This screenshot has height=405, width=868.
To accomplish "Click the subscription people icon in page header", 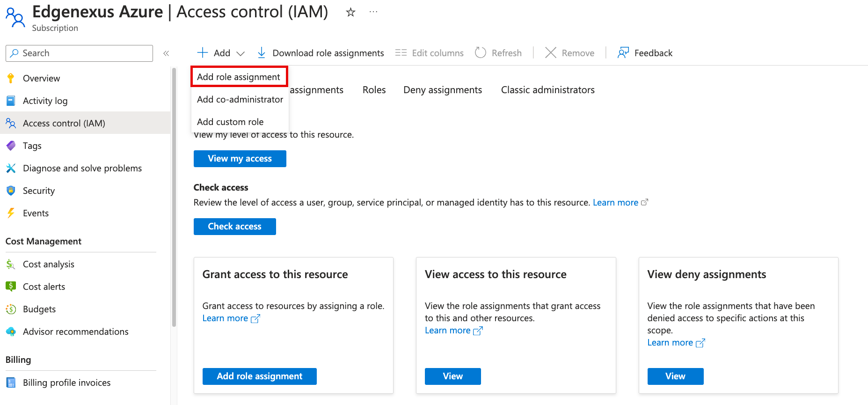I will tap(15, 17).
